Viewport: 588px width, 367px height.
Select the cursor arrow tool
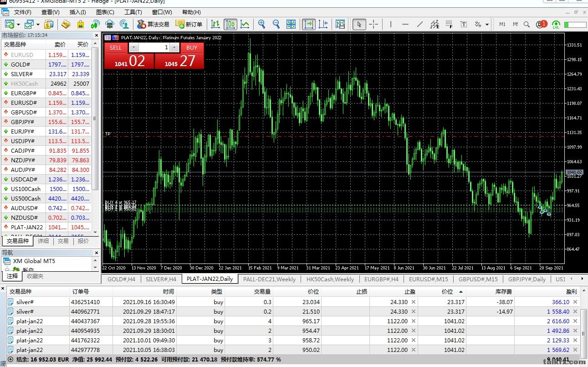tap(359, 24)
